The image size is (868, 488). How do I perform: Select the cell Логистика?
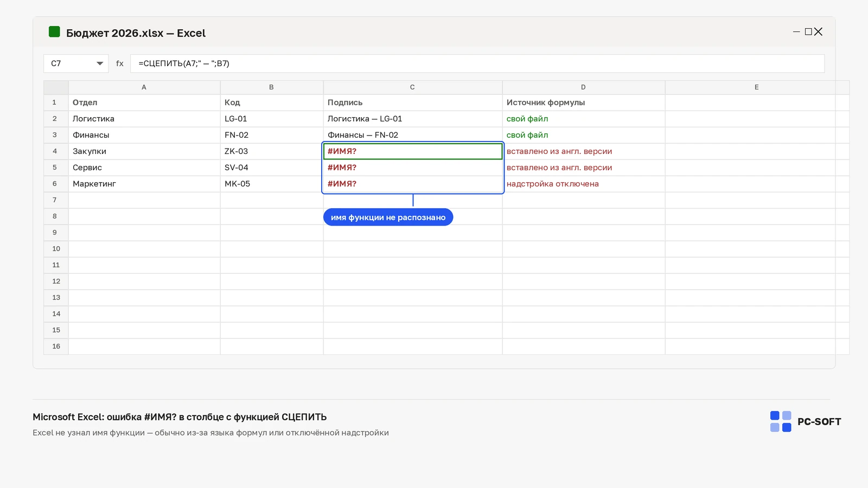[144, 119]
